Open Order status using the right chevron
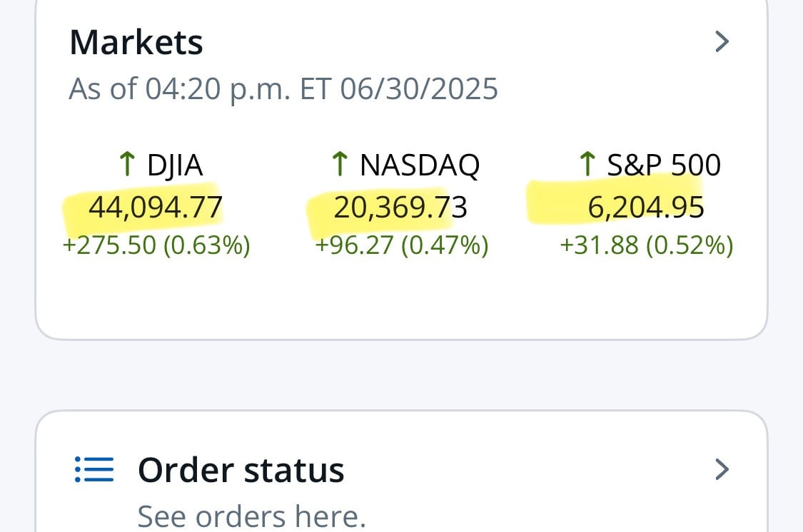 pyautogui.click(x=722, y=469)
